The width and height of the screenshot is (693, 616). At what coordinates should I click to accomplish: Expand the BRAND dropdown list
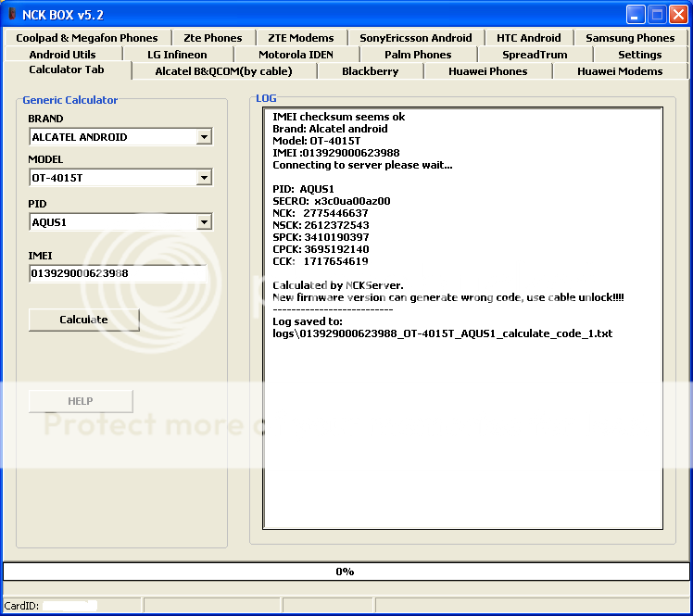coord(204,137)
